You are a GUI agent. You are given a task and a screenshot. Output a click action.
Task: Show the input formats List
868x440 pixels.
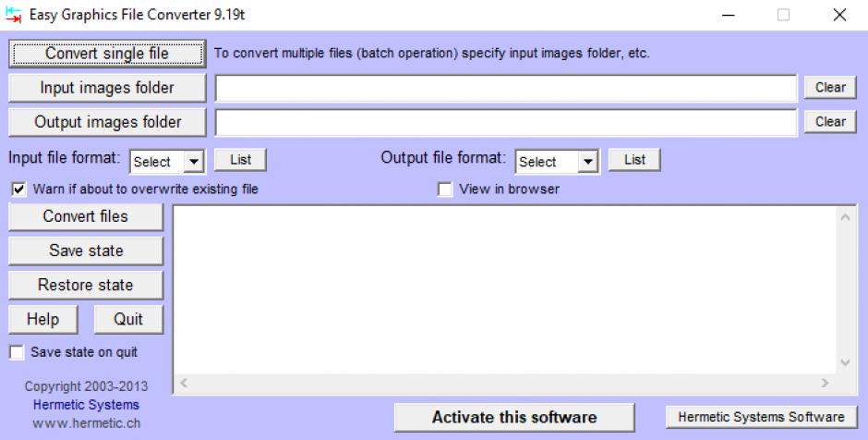pyautogui.click(x=240, y=160)
